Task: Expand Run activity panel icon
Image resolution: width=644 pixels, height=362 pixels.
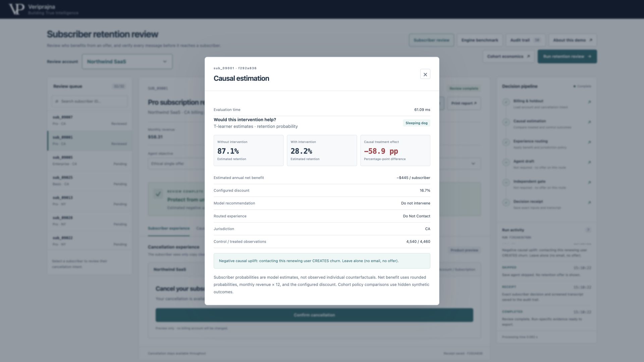Action: coord(588,230)
